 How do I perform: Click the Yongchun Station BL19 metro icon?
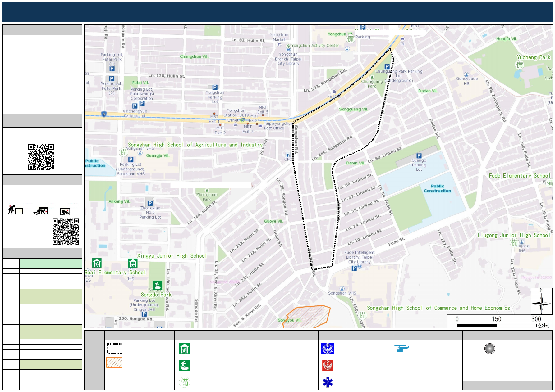point(242,120)
